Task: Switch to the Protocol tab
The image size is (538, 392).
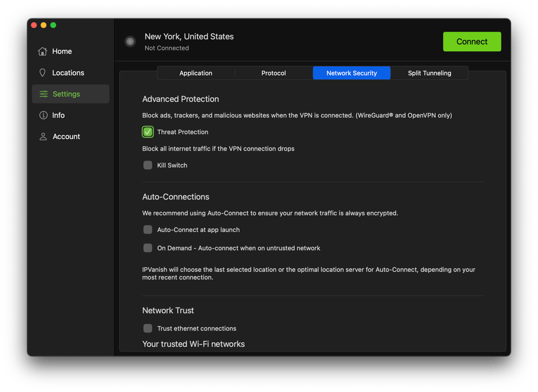Action: [274, 73]
